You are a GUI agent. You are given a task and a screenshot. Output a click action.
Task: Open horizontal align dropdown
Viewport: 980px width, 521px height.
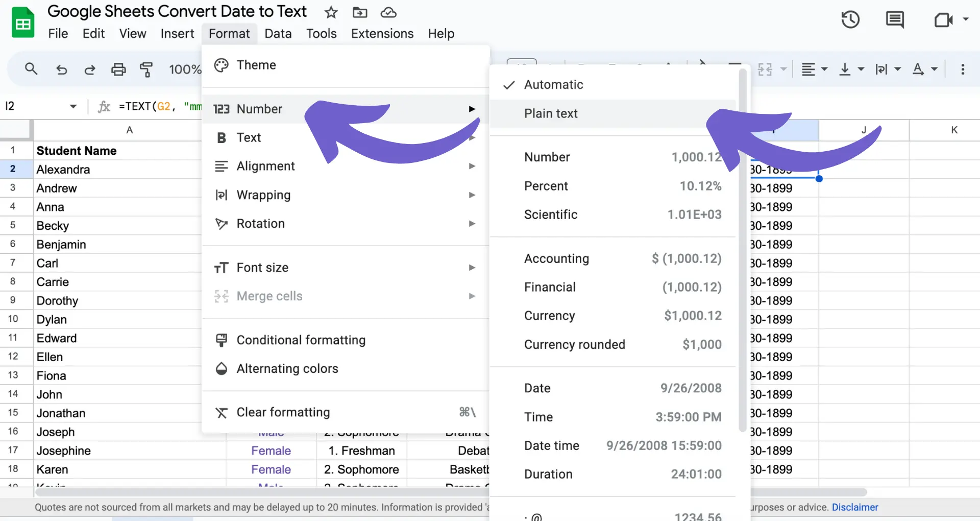click(x=814, y=69)
